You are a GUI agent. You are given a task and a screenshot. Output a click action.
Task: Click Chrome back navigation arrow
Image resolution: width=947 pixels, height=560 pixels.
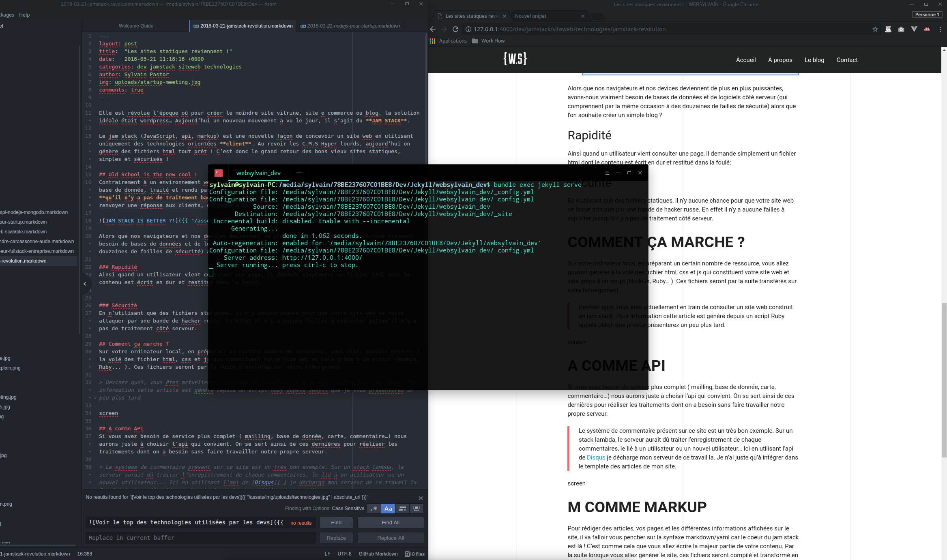pos(433,29)
